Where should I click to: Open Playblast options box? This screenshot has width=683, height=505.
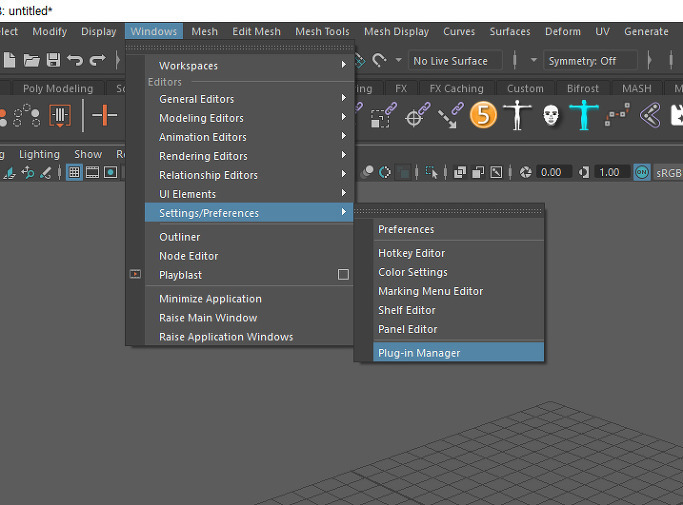343,275
